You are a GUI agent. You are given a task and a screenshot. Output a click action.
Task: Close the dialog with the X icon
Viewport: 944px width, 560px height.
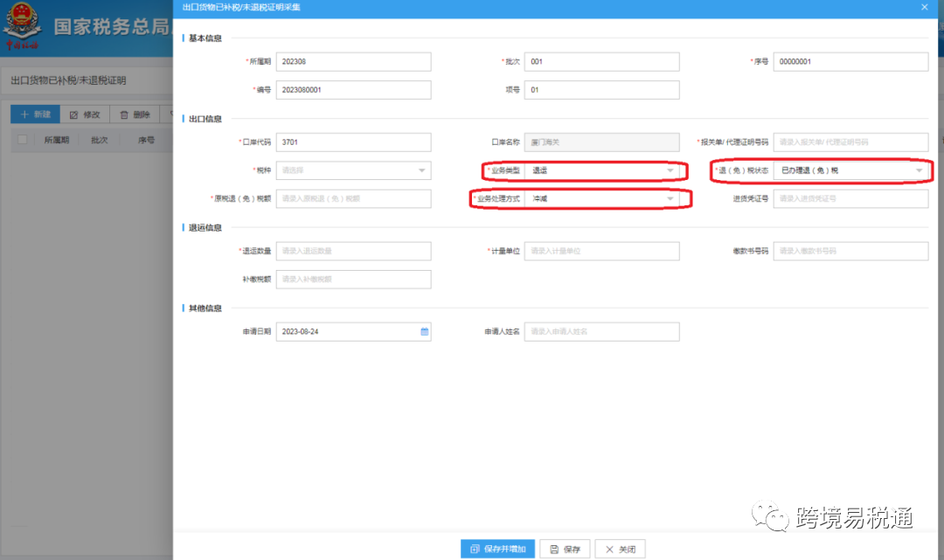924,7
